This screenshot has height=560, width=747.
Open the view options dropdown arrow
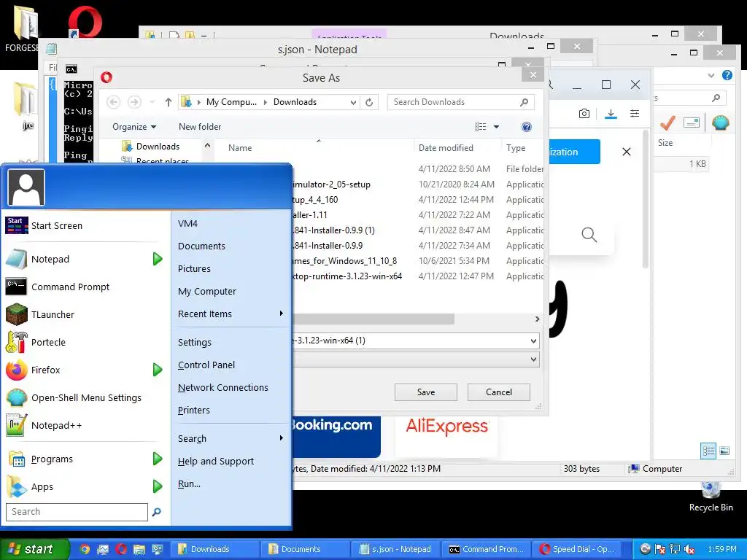[496, 127]
